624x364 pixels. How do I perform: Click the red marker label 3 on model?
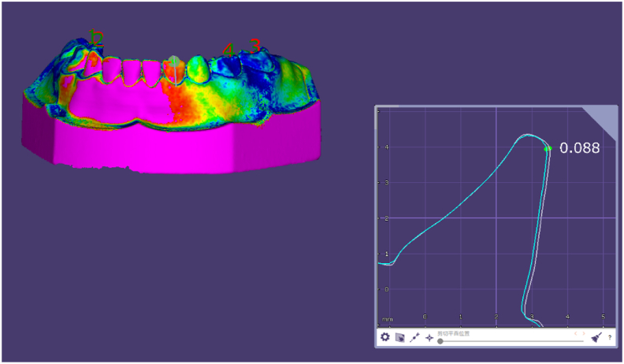click(x=255, y=46)
